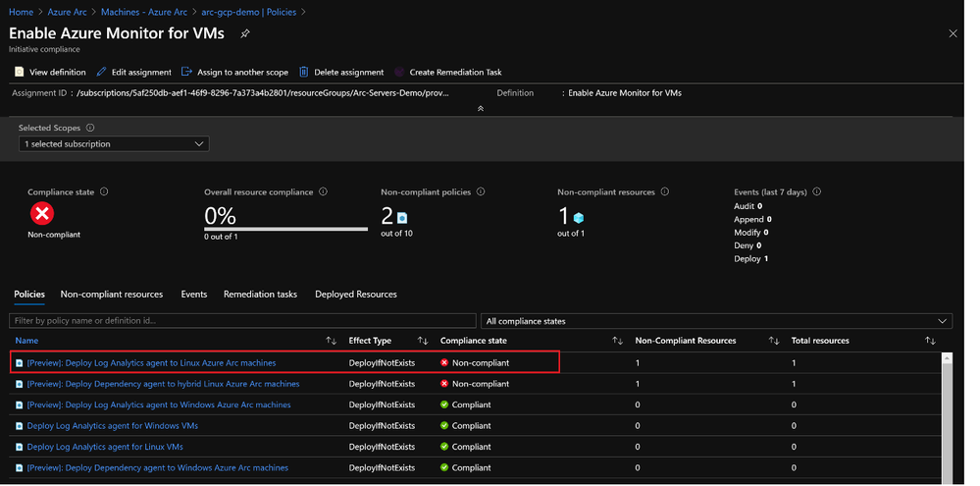This screenshot has width=980, height=486.
Task: Expand the breadcrumb trail after Policies
Action: coord(304,12)
